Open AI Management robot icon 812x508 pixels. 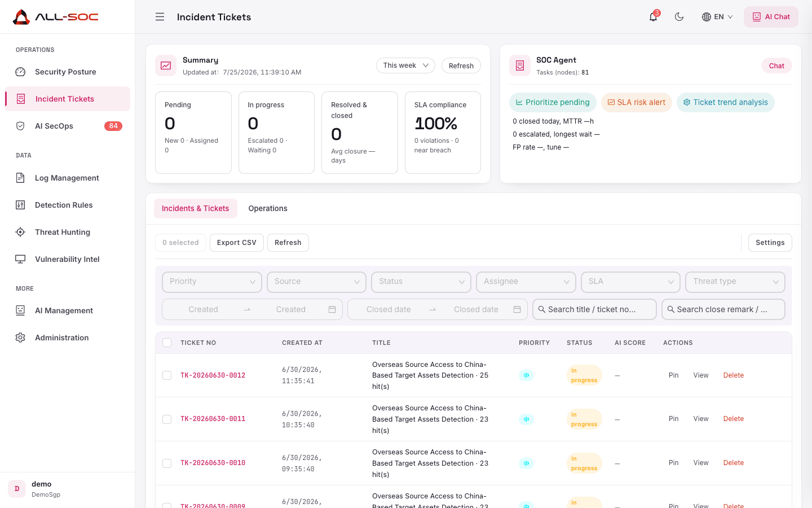pos(20,310)
